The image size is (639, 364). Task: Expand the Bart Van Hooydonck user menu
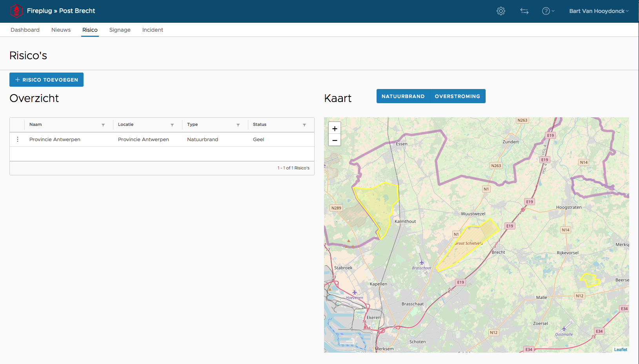coord(598,11)
